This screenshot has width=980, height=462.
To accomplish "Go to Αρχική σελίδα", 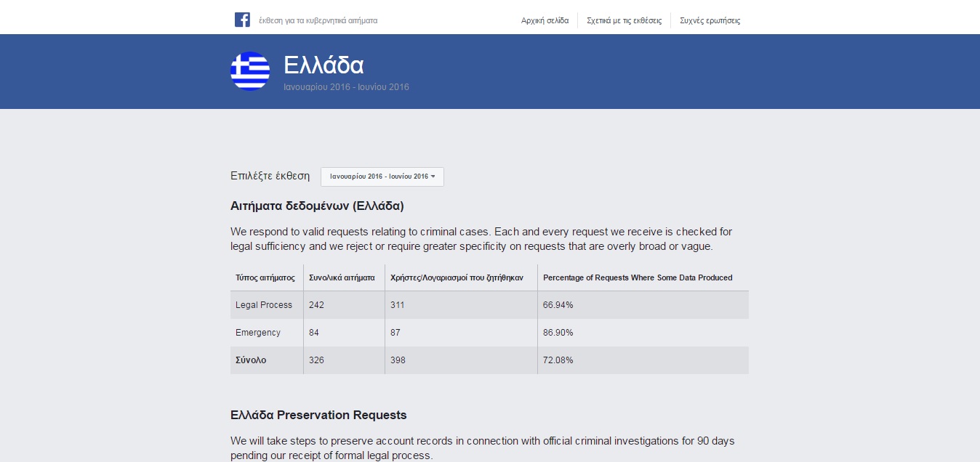I will coord(545,20).
